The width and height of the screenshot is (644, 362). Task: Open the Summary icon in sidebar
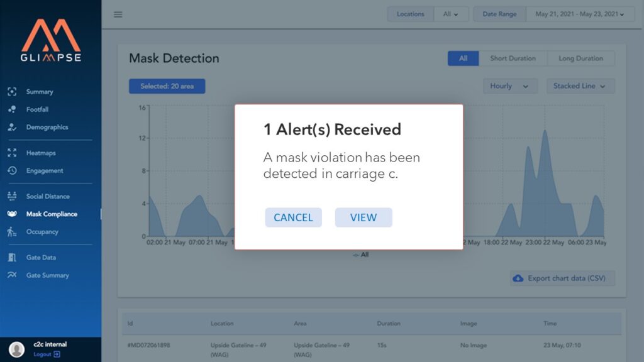[12, 92]
